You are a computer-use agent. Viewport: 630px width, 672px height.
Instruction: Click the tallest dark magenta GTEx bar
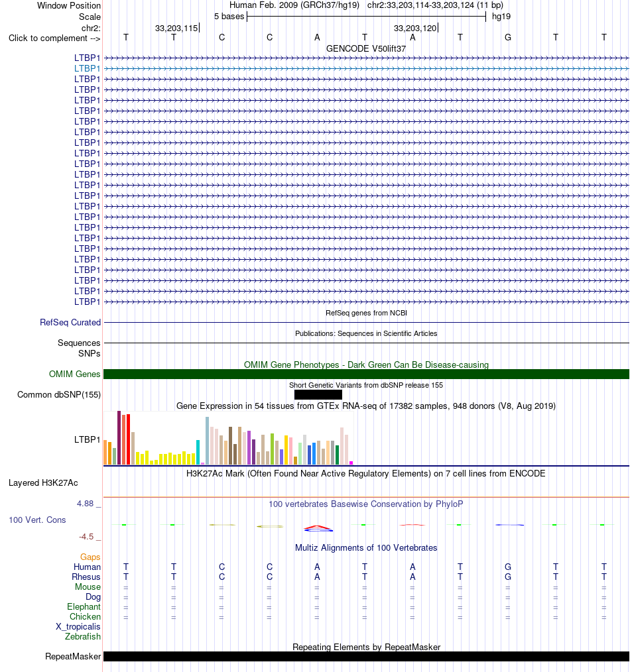click(119, 437)
